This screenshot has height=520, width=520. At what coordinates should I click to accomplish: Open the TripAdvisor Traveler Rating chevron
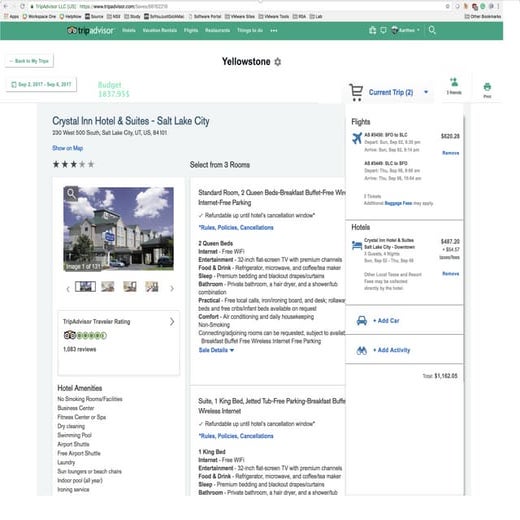tap(172, 322)
